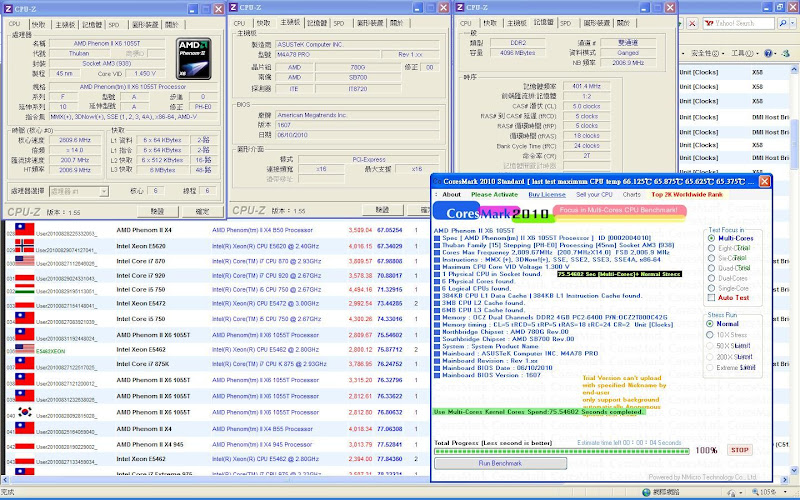Image resolution: width=800 pixels, height=500 pixels.
Task: Click the STOP button in CoresMark
Action: coord(739,450)
